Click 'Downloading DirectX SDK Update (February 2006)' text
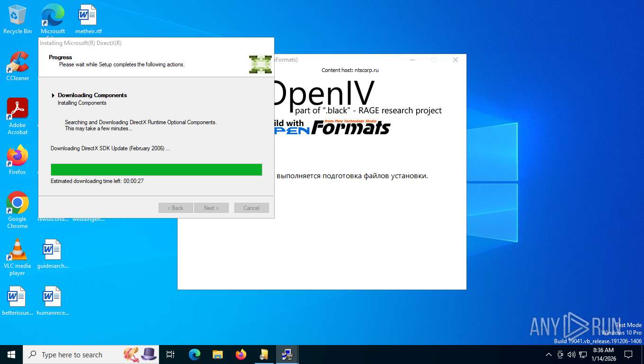 [110, 148]
